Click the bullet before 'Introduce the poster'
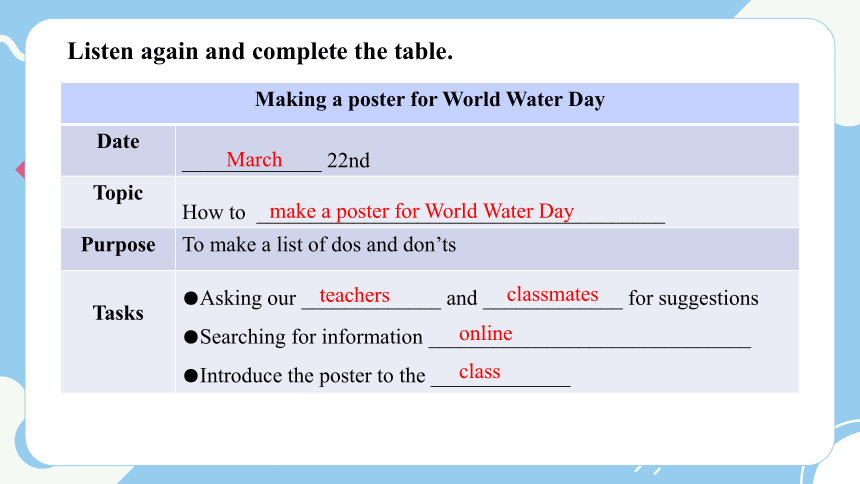This screenshot has height=484, width=860. [191, 376]
